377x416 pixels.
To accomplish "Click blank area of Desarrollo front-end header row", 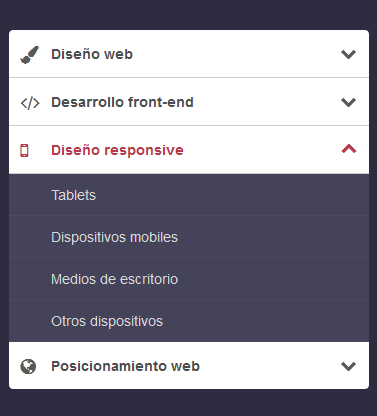I will coord(267,102).
